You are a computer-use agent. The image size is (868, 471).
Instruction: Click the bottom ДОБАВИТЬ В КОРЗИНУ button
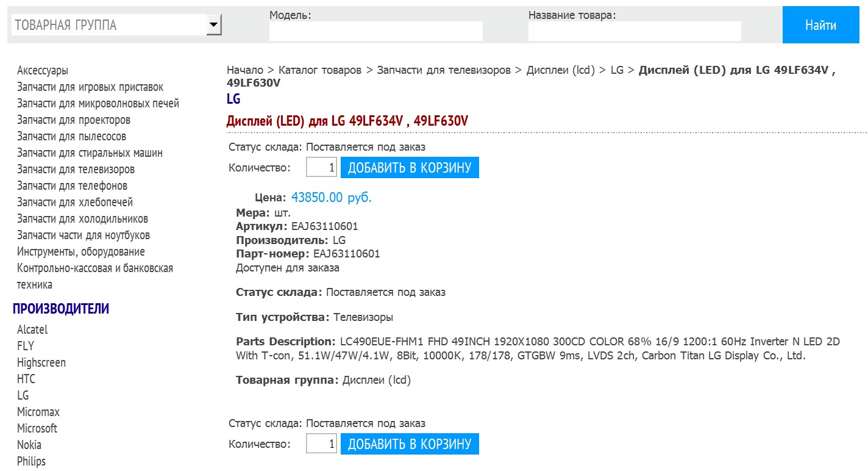[x=410, y=444]
